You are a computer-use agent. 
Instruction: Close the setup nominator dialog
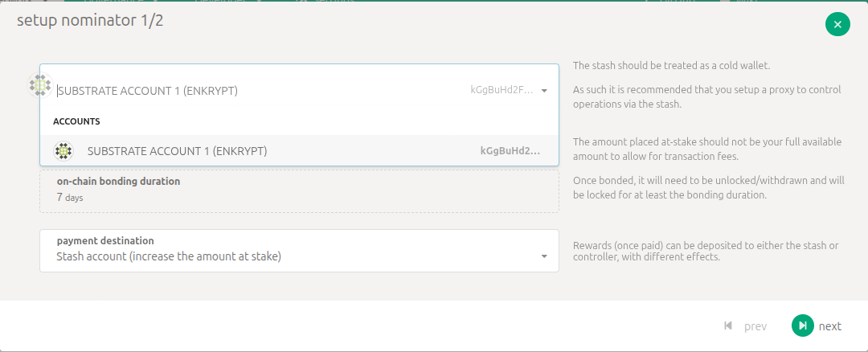tap(837, 24)
